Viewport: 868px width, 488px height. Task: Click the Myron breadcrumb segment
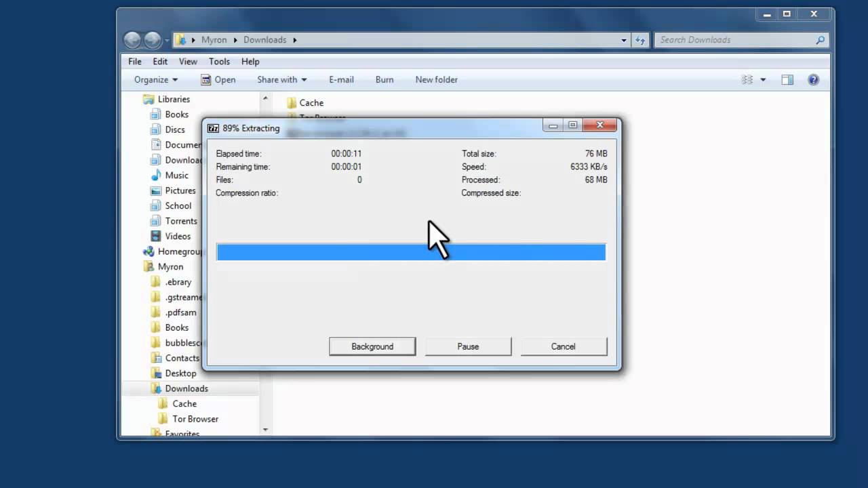214,40
